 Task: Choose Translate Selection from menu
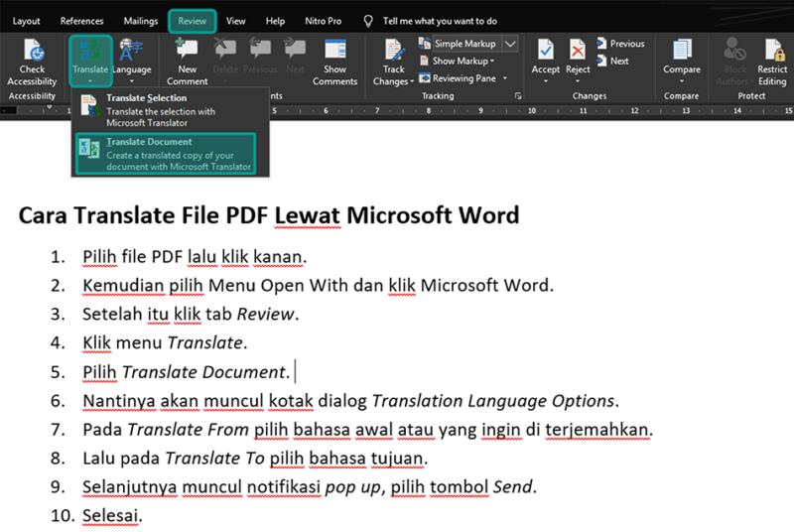tap(170, 110)
